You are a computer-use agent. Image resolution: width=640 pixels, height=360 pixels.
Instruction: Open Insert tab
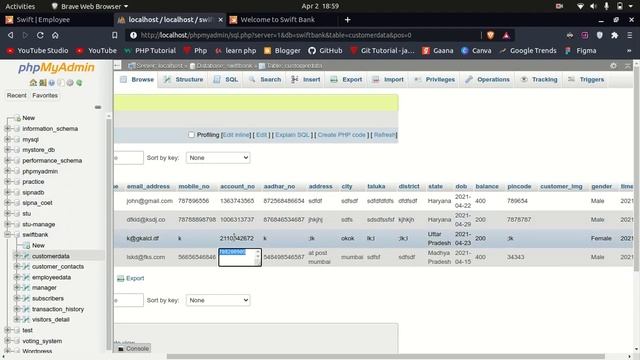[x=306, y=80]
